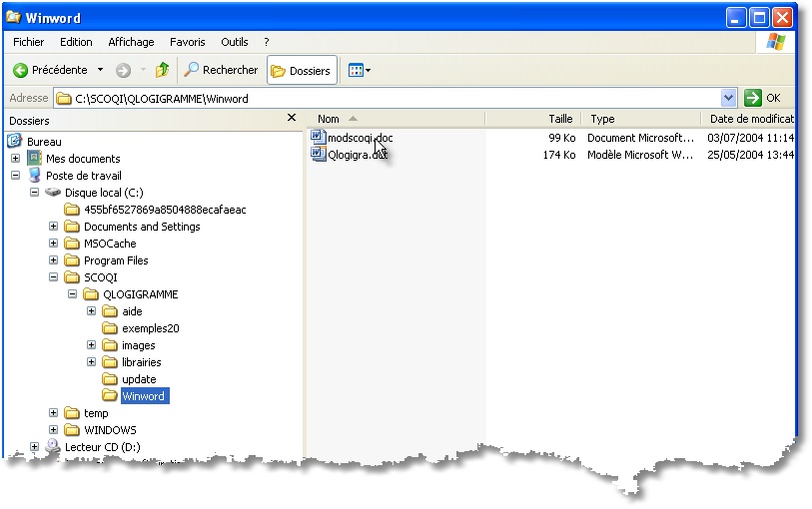Open the view mode icon dropdown
The width and height of the screenshot is (812, 509).
coord(360,70)
